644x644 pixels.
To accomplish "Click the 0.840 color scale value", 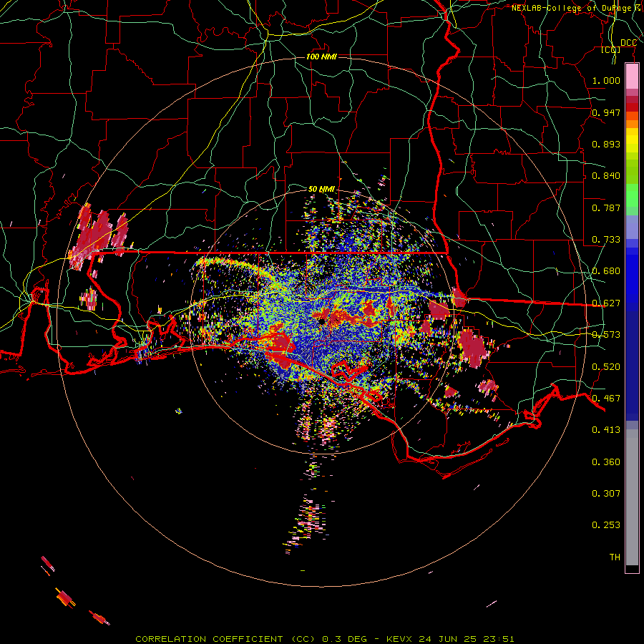I will tap(606, 176).
